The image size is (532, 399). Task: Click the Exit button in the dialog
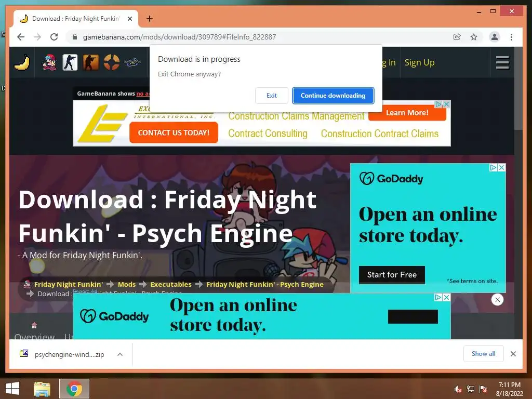click(271, 96)
